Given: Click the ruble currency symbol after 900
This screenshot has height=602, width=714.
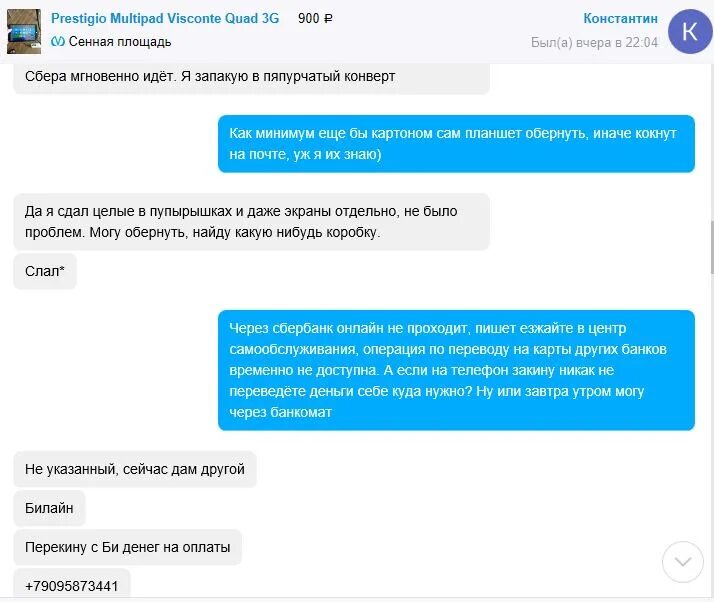Looking at the screenshot, I should (328, 19).
